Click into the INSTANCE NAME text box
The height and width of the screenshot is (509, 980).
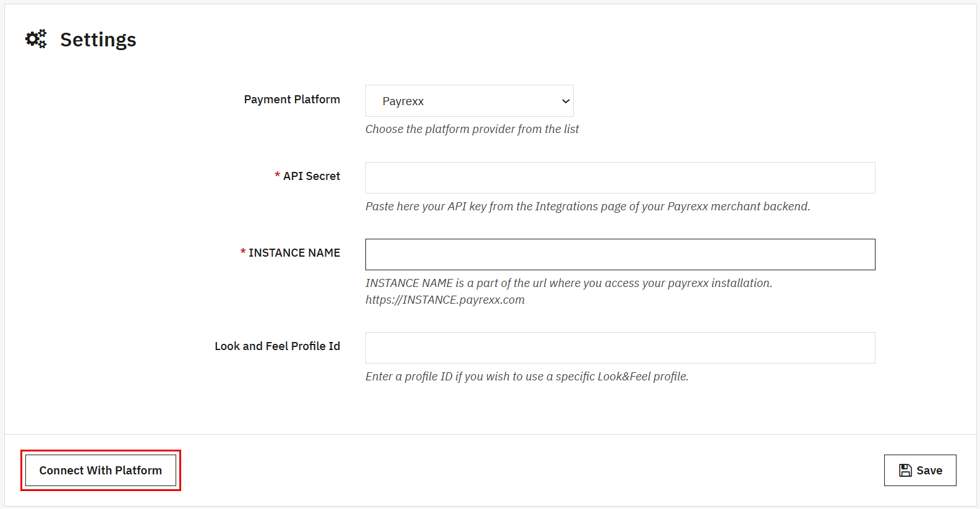(x=620, y=255)
